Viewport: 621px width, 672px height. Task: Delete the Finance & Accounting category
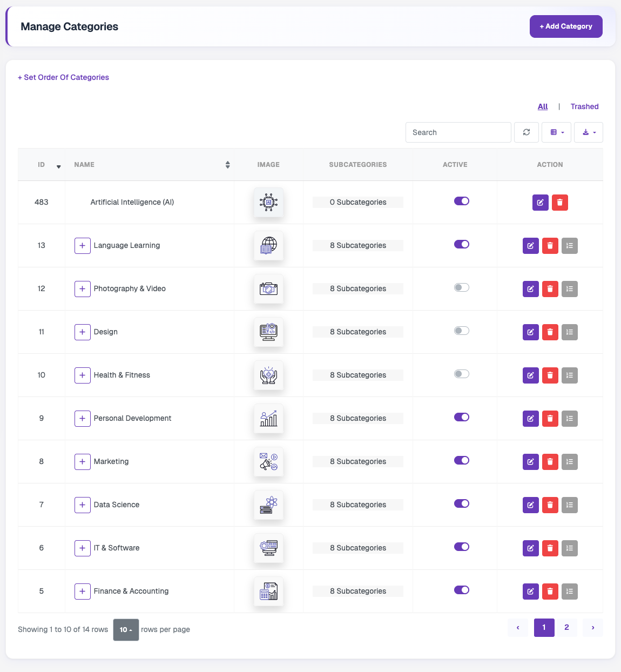click(x=550, y=592)
